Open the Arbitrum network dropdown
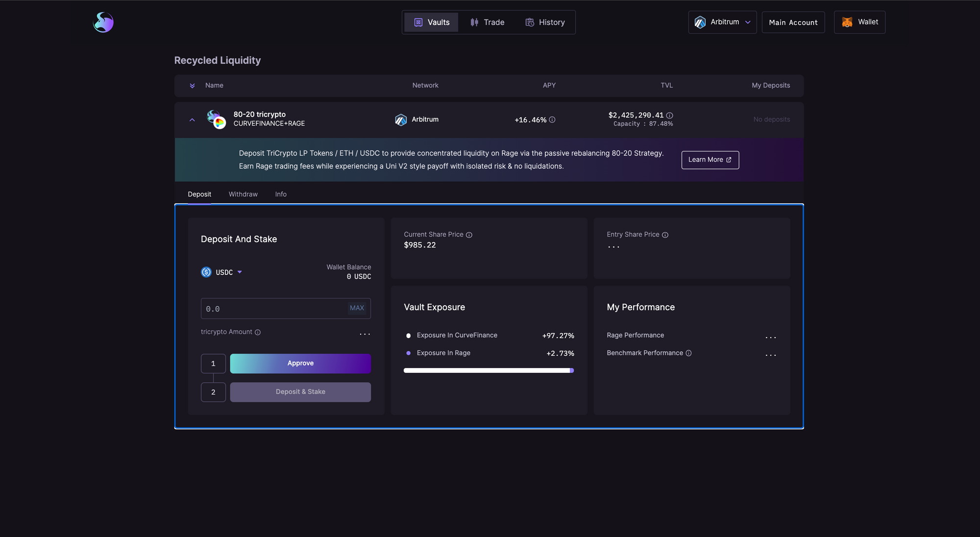Screen dimensions: 980x537 pyautogui.click(x=722, y=22)
